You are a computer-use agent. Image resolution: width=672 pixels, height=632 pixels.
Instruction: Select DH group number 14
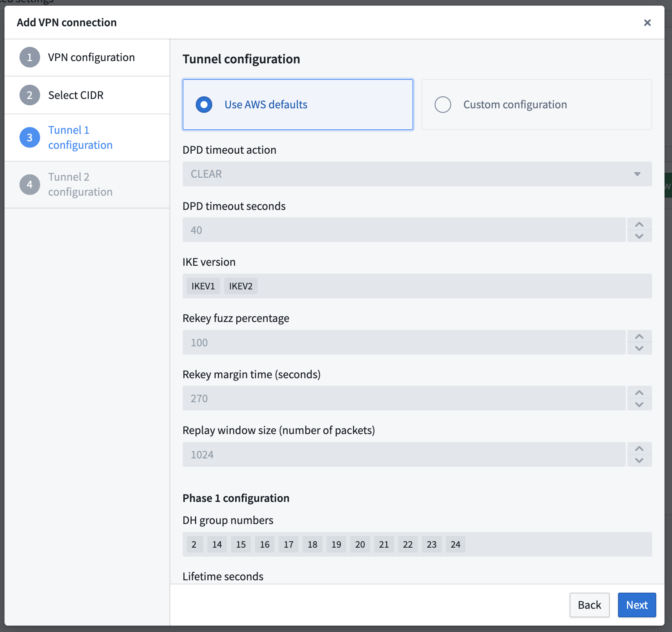click(x=217, y=544)
